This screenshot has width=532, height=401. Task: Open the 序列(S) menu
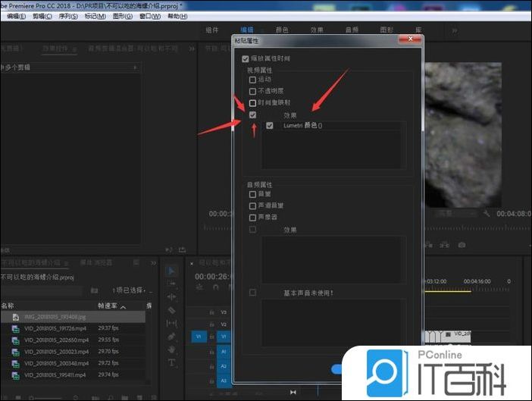[x=68, y=16]
